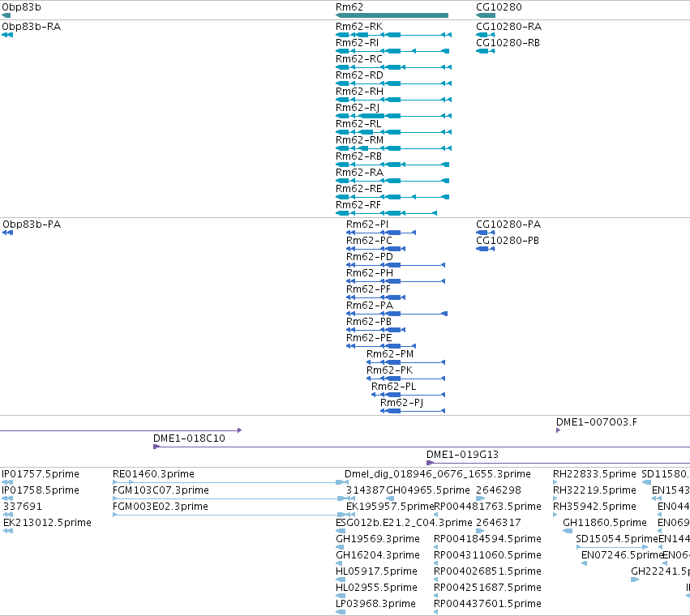Click the ESG012b.E21.2_C04.3prime label
Image resolution: width=690 pixels, height=616 pixels.
click(x=404, y=523)
